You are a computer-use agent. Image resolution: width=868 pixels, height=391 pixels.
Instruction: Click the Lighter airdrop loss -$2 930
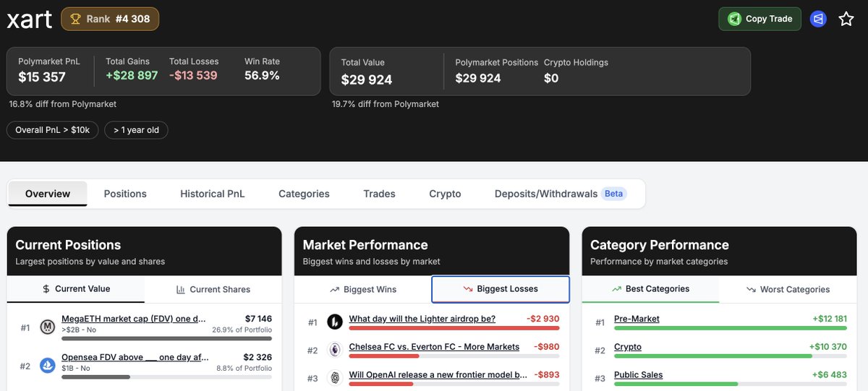click(x=542, y=319)
